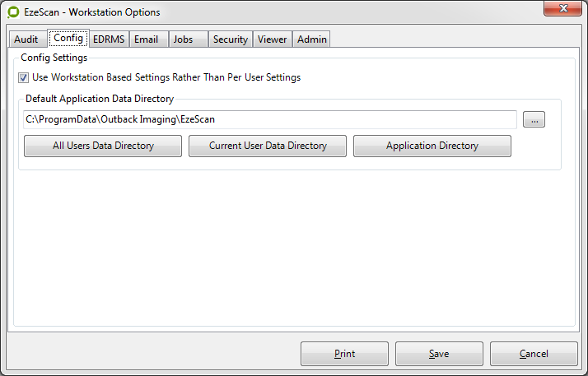
Task: Click the browse ellipsis button
Action: click(534, 120)
